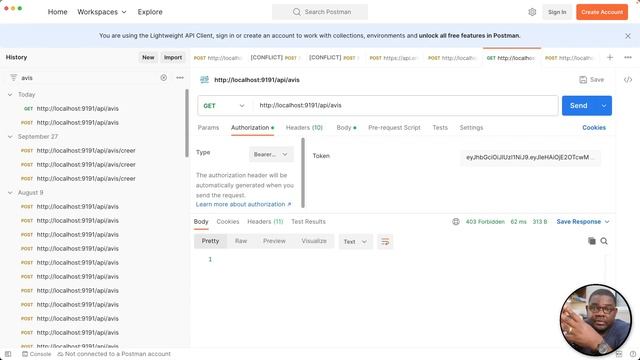The width and height of the screenshot is (640, 360).
Task: Click Not connected to a Postman account
Action: tap(114, 354)
